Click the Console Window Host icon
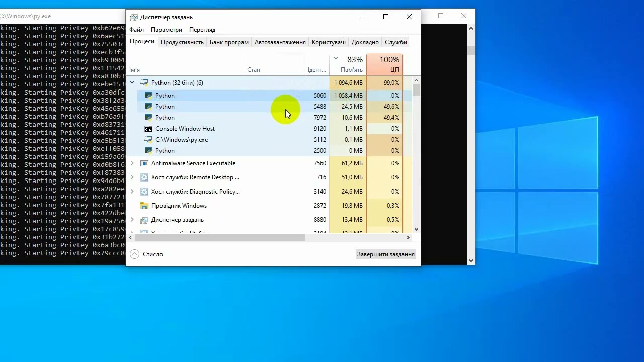Viewport: 644px width, 362px height. pyautogui.click(x=148, y=129)
